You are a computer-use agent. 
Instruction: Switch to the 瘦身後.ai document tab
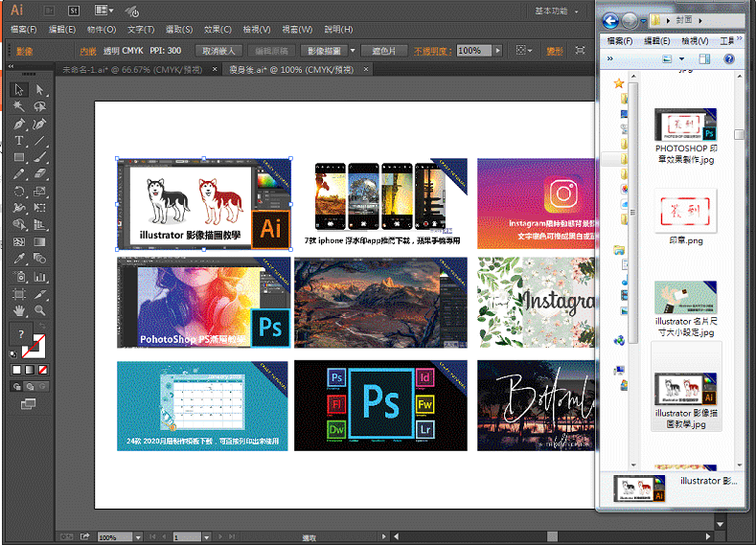click(291, 70)
